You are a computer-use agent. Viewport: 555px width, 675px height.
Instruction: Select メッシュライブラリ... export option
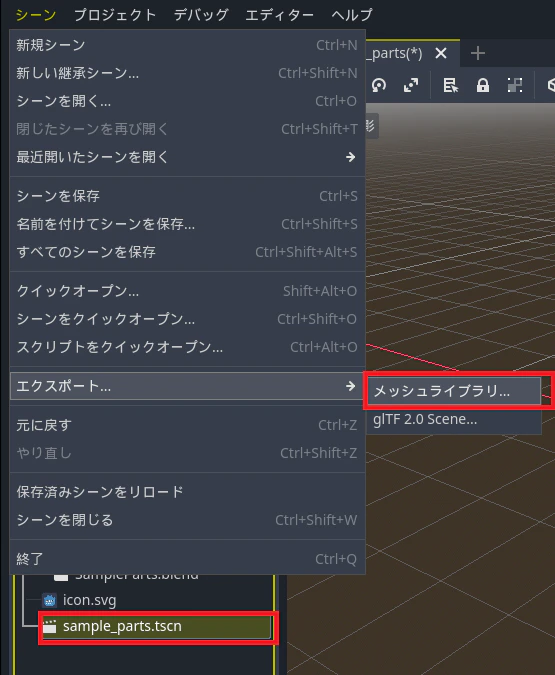(x=454, y=391)
